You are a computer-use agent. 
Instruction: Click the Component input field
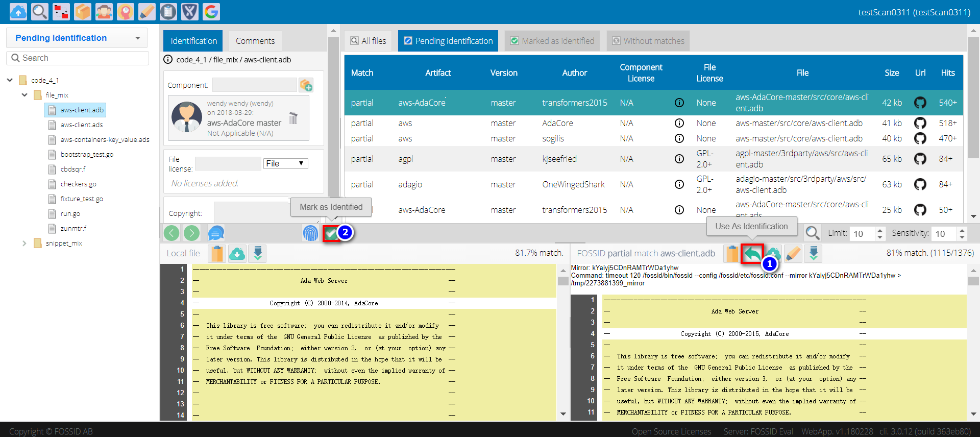coord(254,85)
